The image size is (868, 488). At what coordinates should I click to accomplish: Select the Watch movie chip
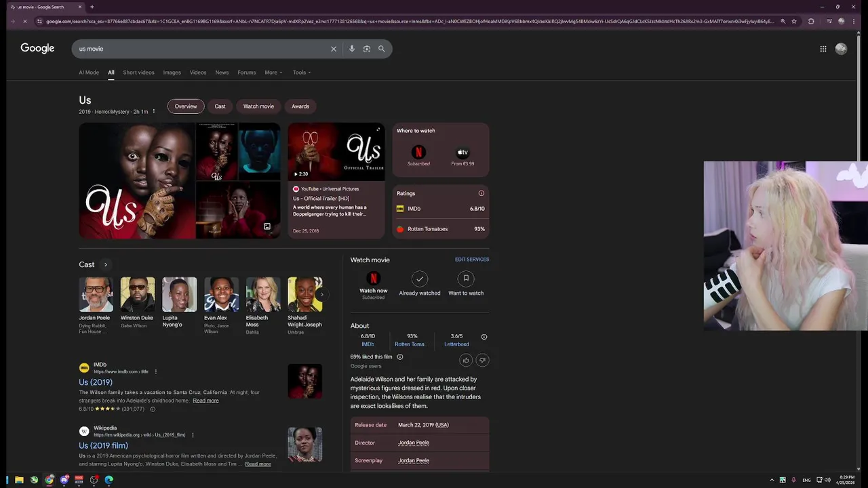pos(258,106)
